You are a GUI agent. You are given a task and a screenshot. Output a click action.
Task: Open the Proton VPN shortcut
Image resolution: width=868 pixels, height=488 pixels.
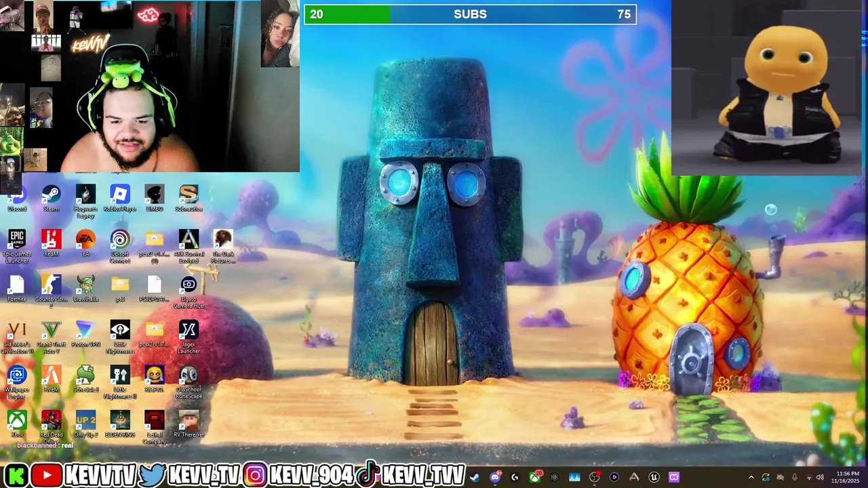point(85,335)
